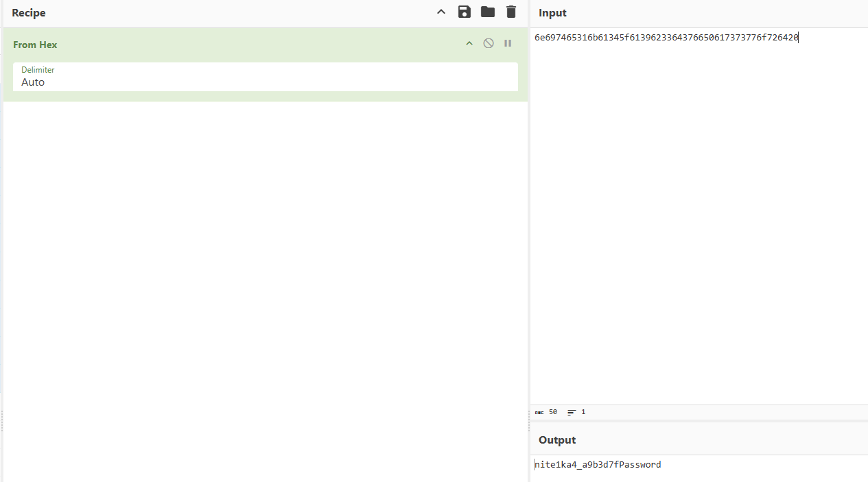The height and width of the screenshot is (482, 868).
Task: Click the Output pane header
Action: point(557,440)
